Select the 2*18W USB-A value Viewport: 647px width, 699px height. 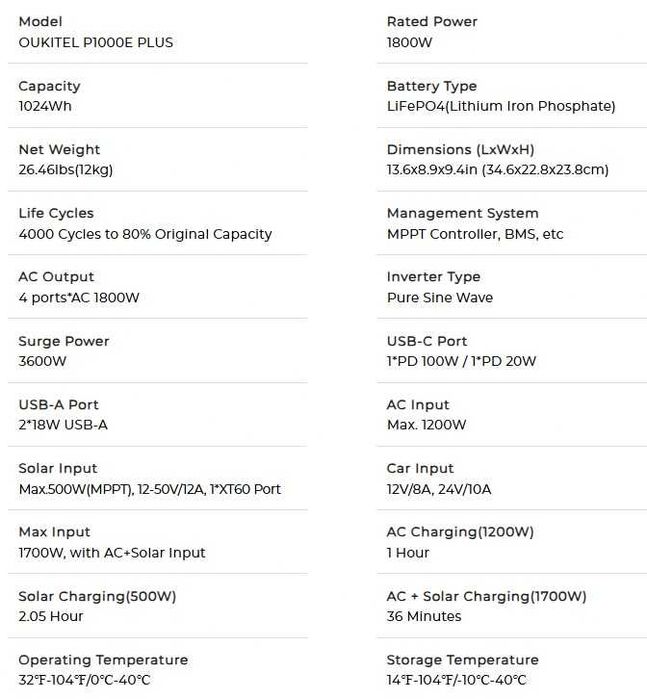pos(63,424)
